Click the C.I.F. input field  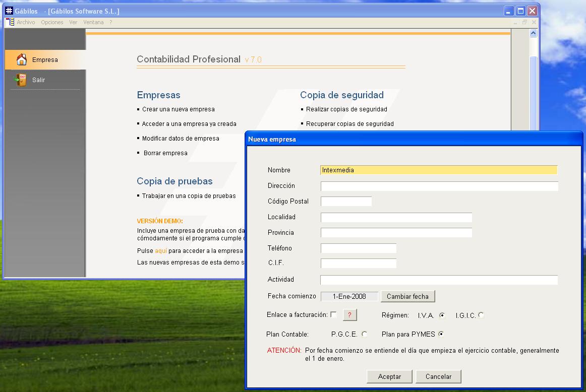pyautogui.click(x=359, y=263)
